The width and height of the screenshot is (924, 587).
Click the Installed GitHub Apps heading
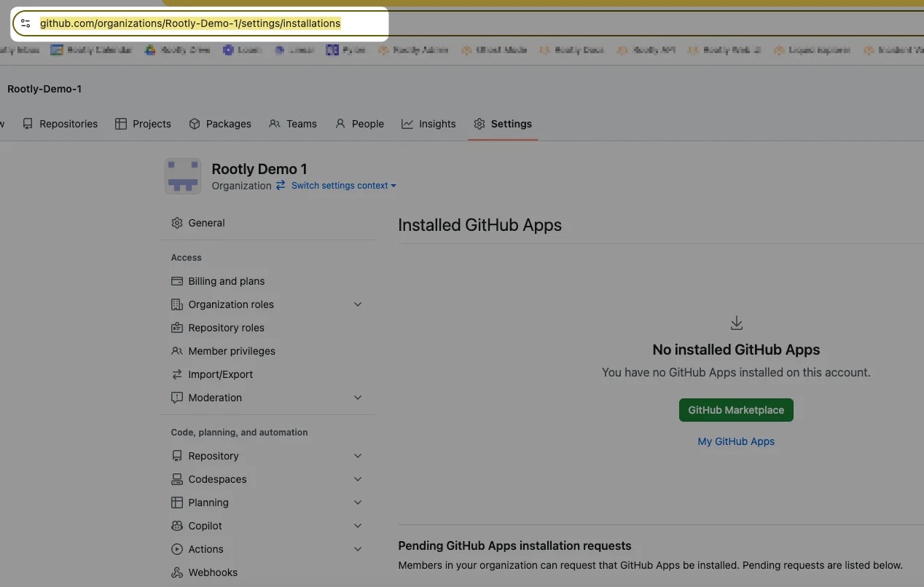point(479,225)
